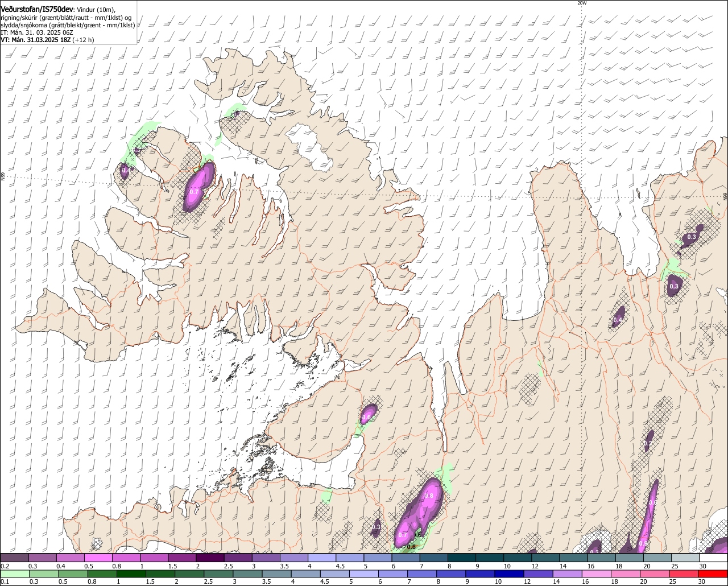The width and height of the screenshot is (728, 586).
Task: Pick the 0.8 swatch in the purple snow legend
Action: point(125,558)
